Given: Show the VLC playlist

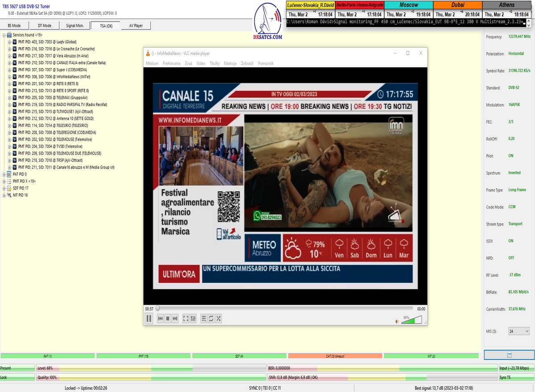Looking at the screenshot, I should [x=204, y=318].
